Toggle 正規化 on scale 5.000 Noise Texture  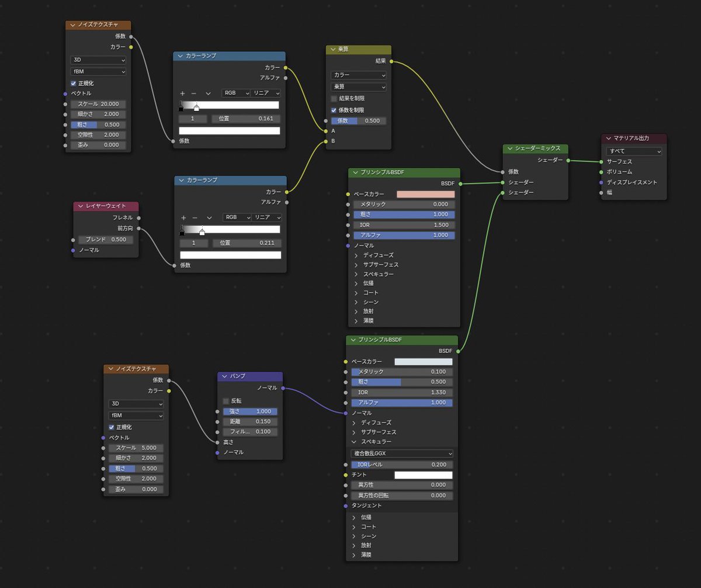(112, 427)
